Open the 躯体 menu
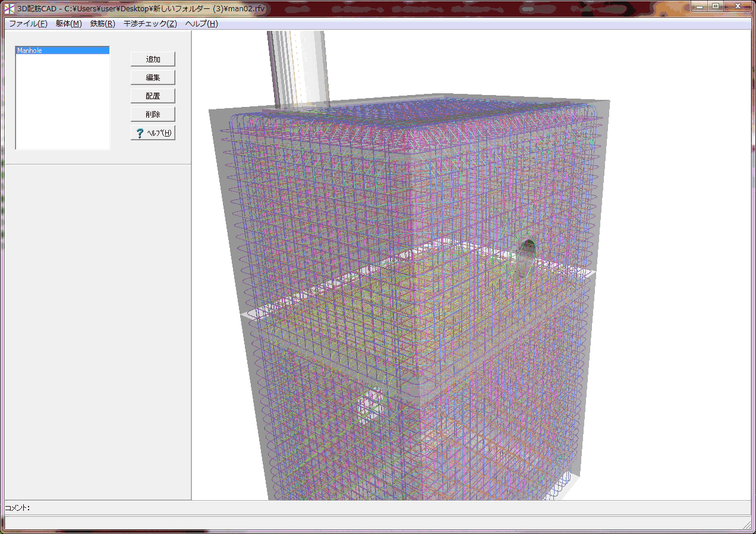This screenshot has height=534, width=756. click(68, 24)
